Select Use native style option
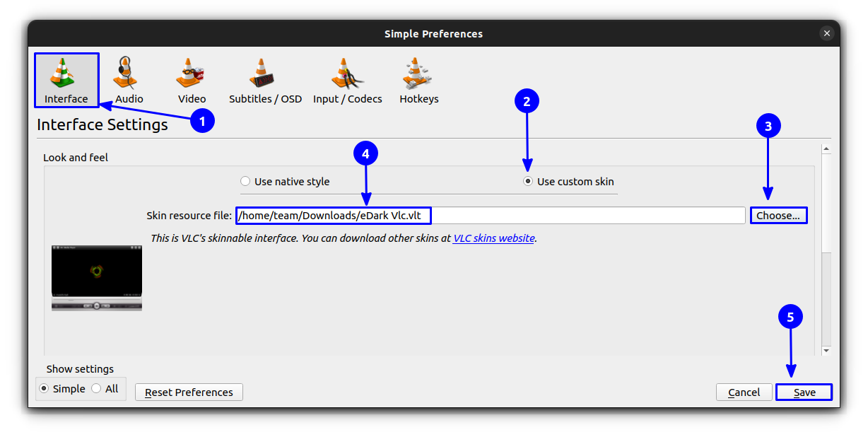 pyautogui.click(x=285, y=182)
